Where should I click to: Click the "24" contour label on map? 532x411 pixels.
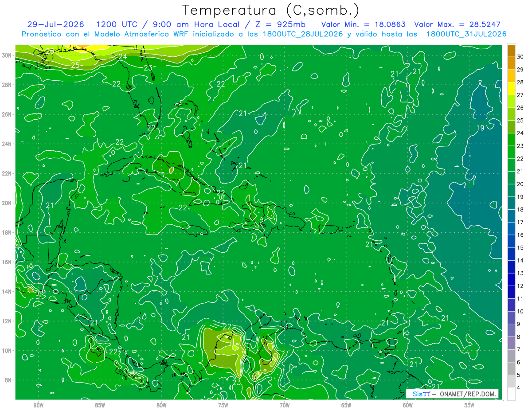tap(123, 57)
